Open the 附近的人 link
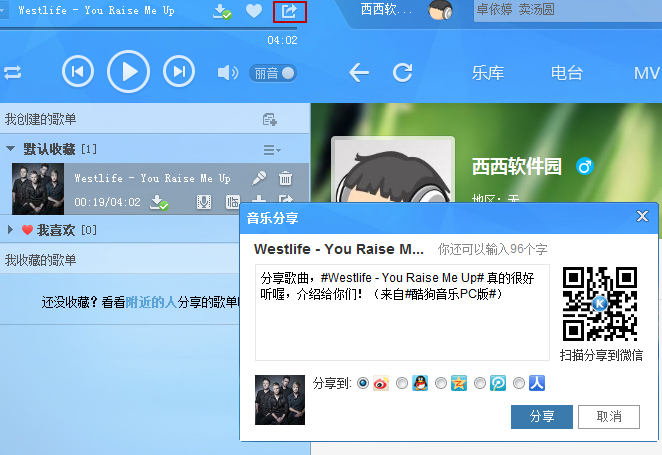The image size is (662, 455). click(x=151, y=302)
